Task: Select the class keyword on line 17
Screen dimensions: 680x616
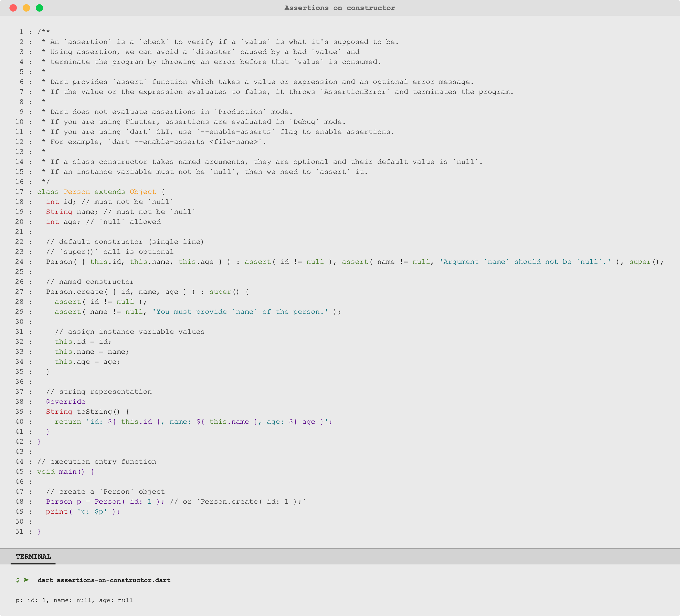Action: point(48,192)
